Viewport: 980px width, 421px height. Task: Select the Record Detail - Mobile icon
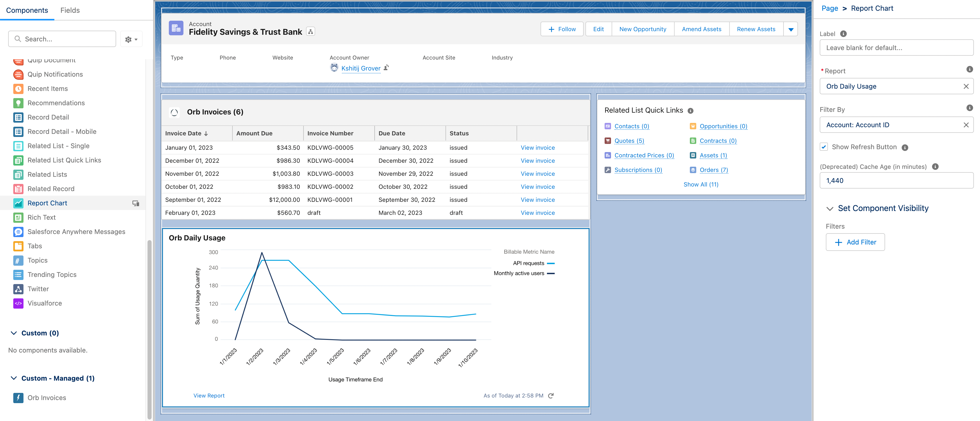(18, 131)
